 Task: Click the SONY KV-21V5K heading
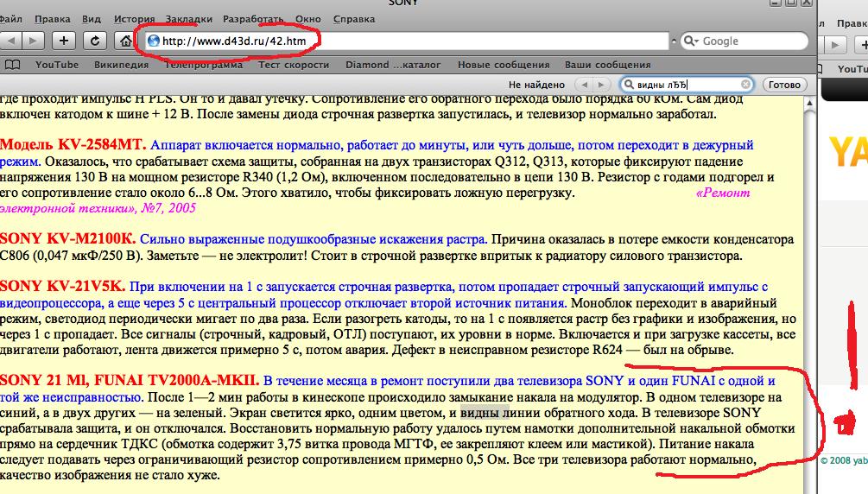pos(62,286)
